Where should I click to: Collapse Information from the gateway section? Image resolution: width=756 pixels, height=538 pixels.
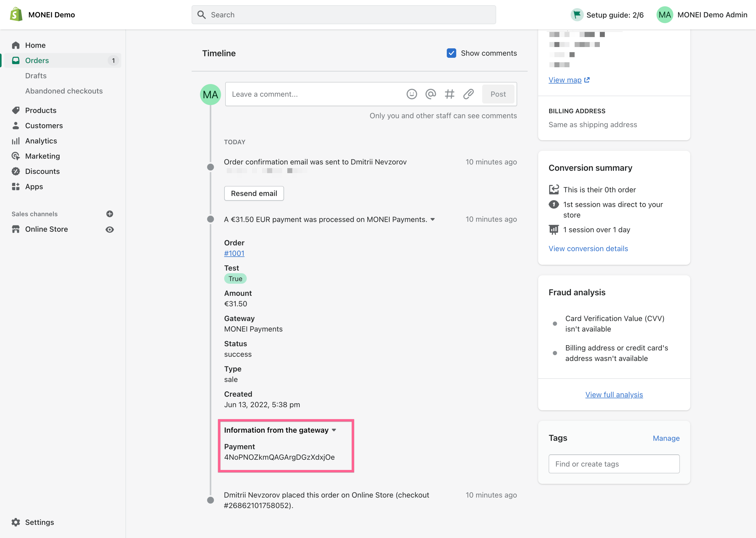click(x=334, y=430)
